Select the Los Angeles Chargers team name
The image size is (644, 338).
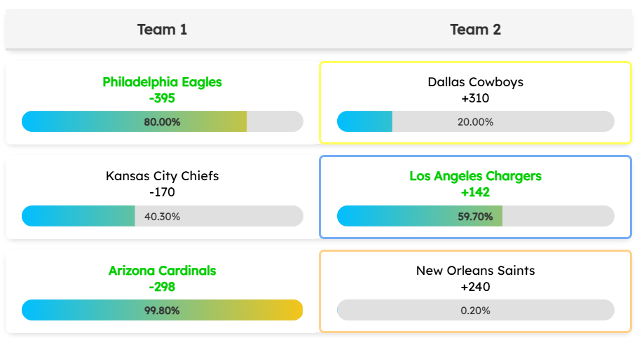tap(475, 176)
